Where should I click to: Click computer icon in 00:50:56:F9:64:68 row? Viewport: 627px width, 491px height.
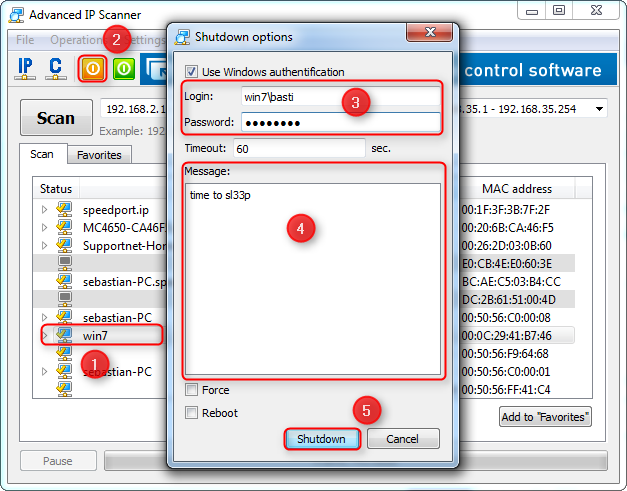(64, 353)
